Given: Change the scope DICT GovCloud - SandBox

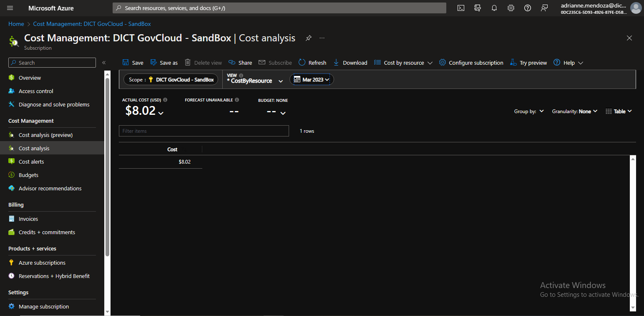Looking at the screenshot, I should (171, 79).
